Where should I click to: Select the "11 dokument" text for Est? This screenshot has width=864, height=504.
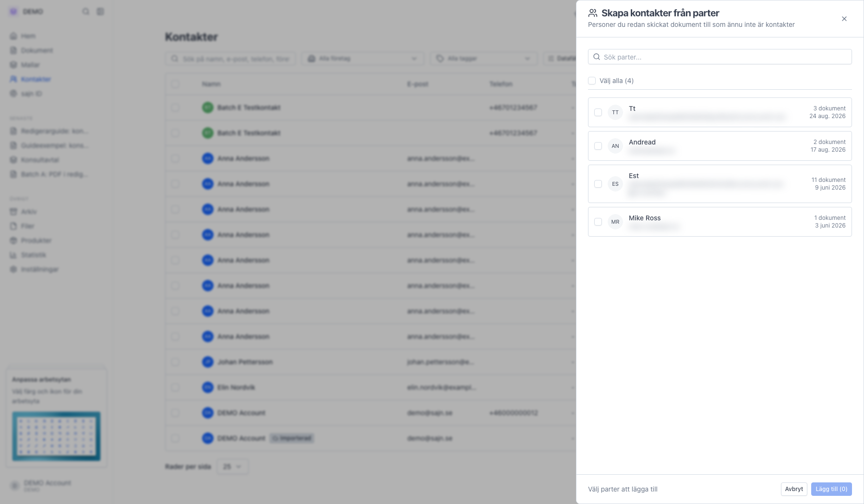(828, 180)
